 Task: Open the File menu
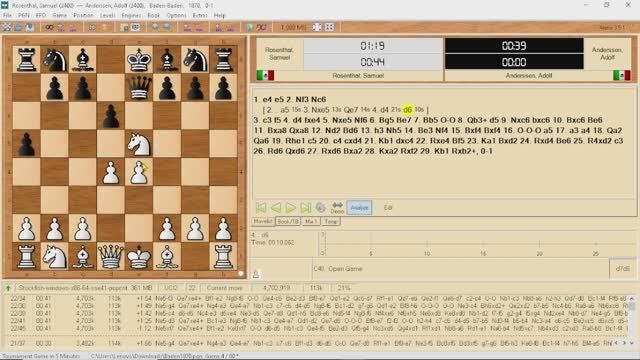(x=7, y=16)
